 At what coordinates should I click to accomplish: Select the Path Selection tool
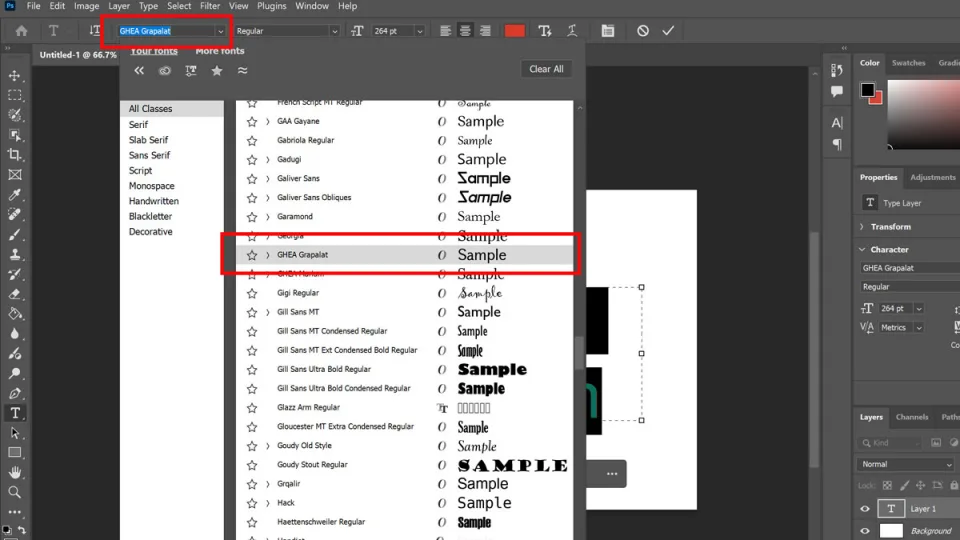(x=15, y=433)
